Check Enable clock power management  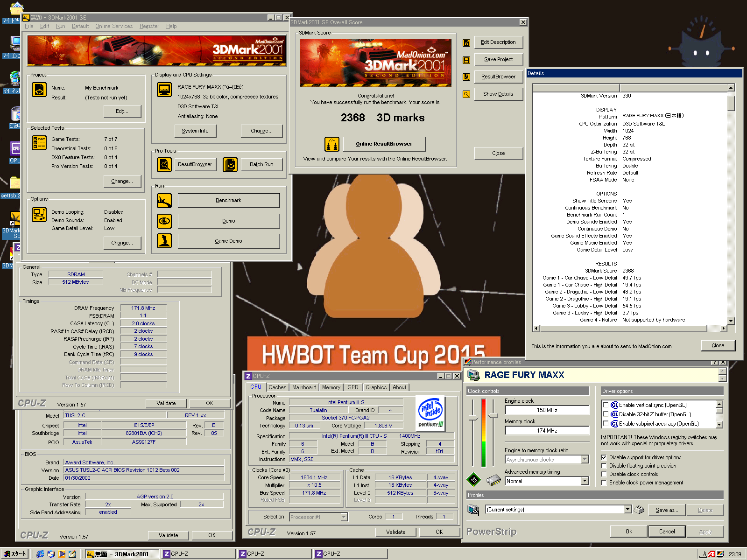pyautogui.click(x=604, y=483)
